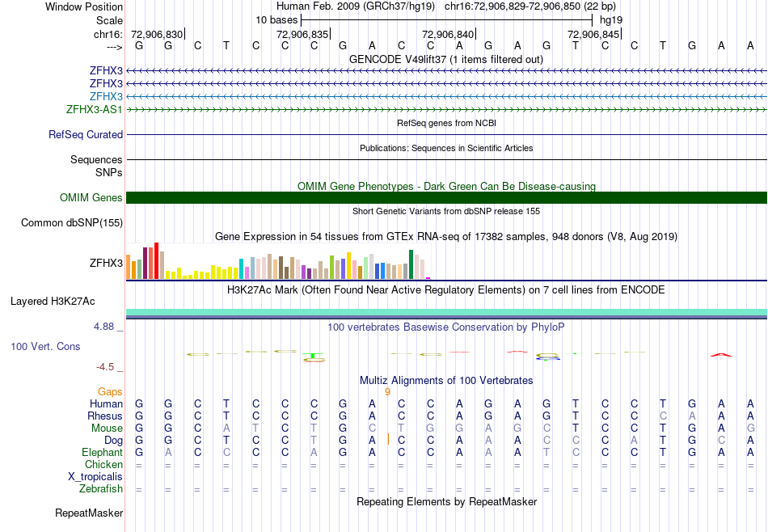This screenshot has height=532, width=768.
Task: Click position marker 72,906,830
Action: (x=157, y=34)
